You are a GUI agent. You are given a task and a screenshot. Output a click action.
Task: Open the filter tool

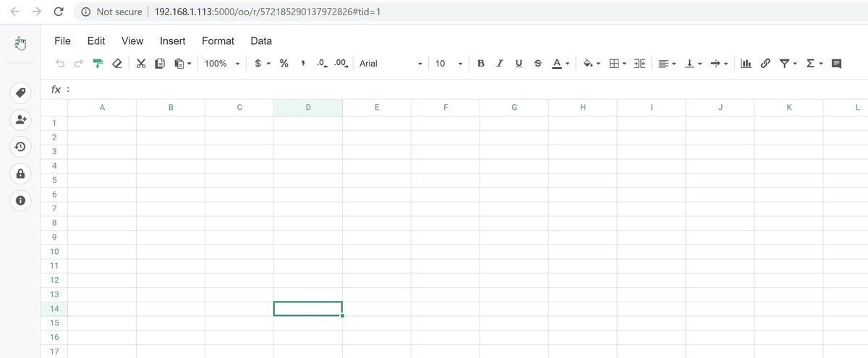(x=784, y=64)
